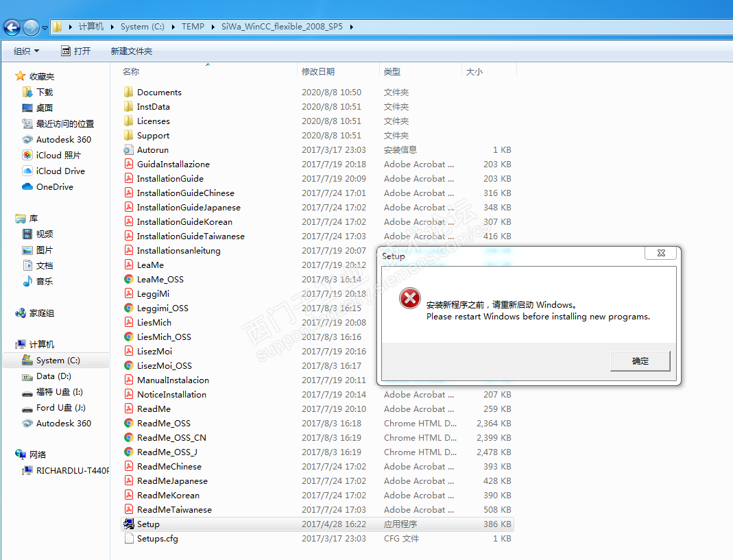Open 下载 in the favorites list
Viewport: 733px width, 560px height.
tap(45, 92)
